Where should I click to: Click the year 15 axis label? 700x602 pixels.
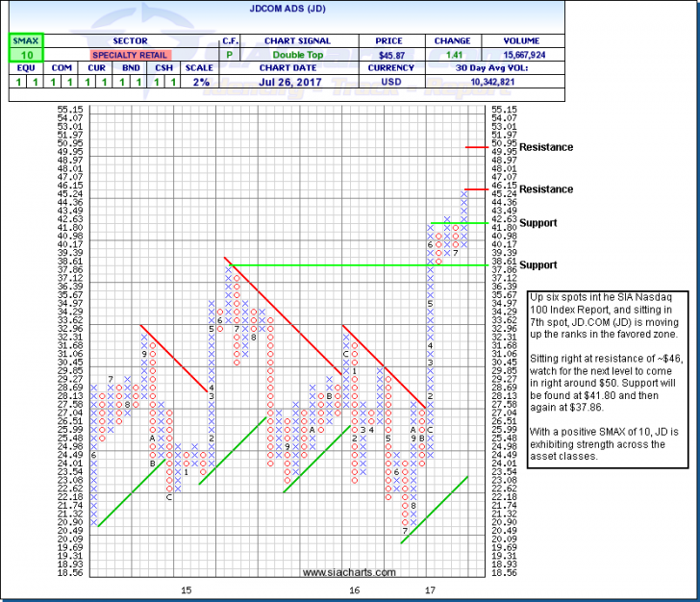(186, 589)
